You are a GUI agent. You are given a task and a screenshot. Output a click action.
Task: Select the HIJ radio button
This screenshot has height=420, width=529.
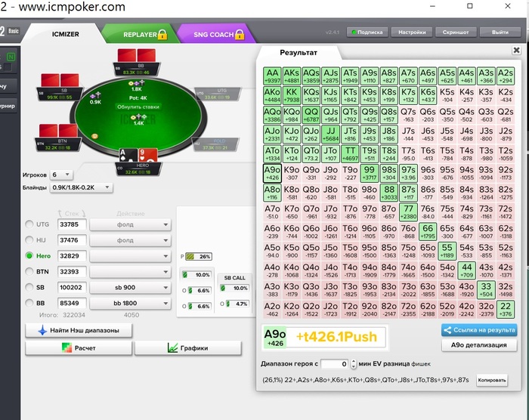click(29, 240)
